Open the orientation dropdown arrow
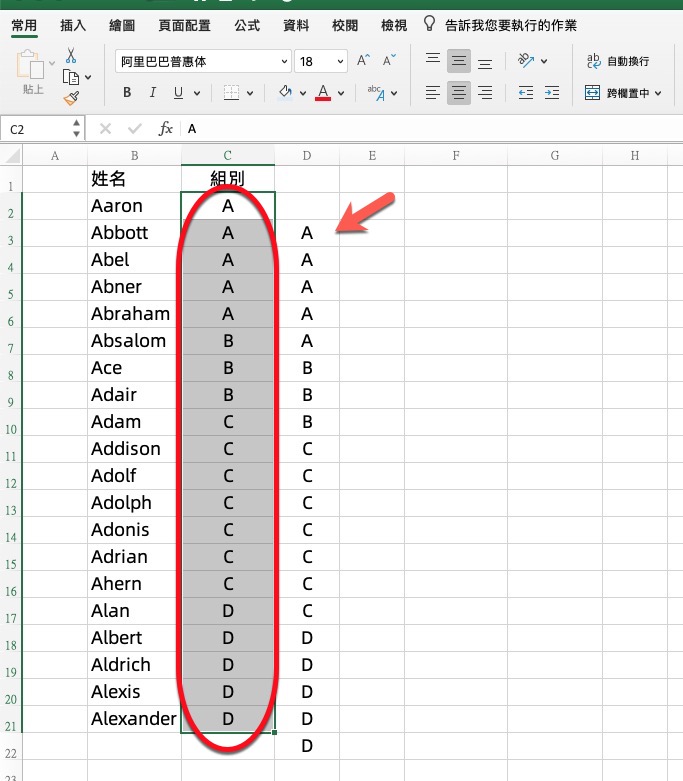Screen dimensions: 683x781 (x=544, y=61)
